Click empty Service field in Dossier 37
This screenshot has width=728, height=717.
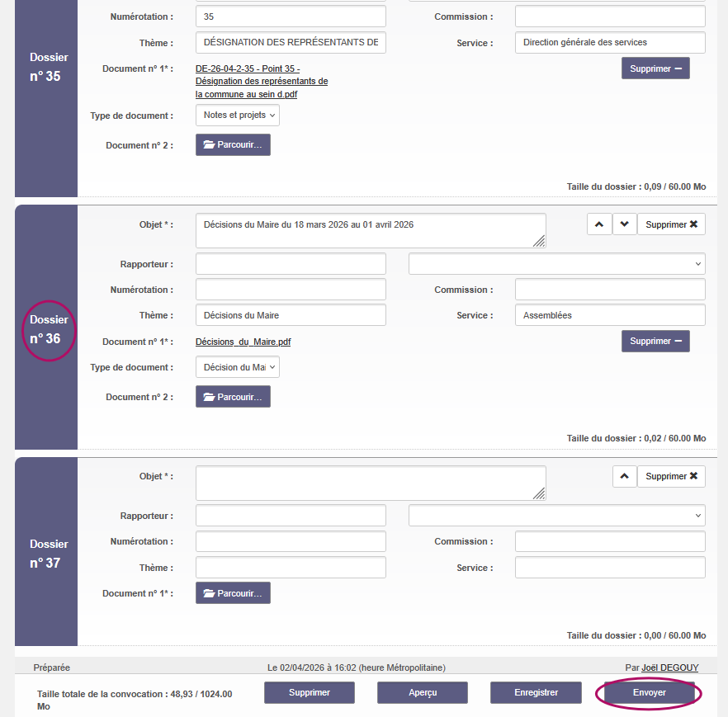click(x=610, y=567)
